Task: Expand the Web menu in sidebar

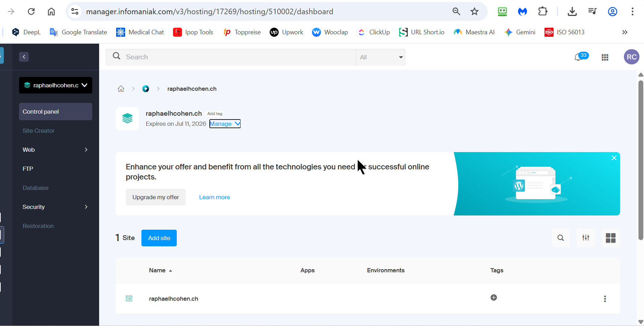Action: click(x=55, y=150)
